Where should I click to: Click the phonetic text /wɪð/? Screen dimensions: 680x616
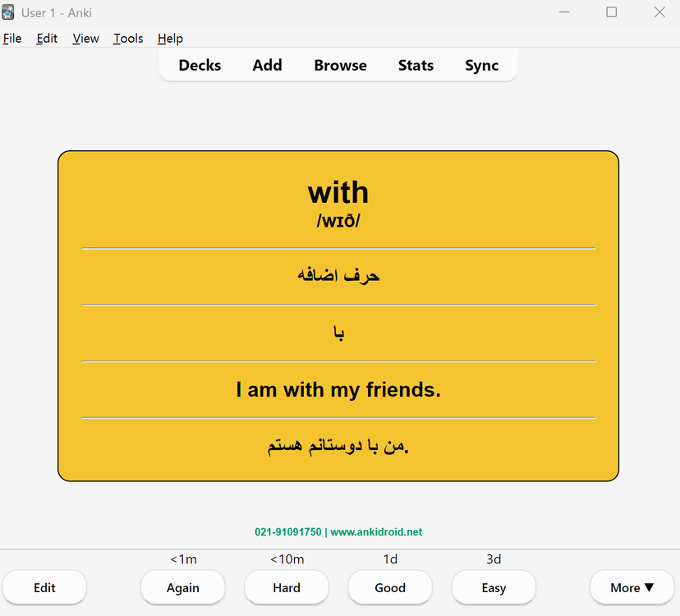pos(338,221)
